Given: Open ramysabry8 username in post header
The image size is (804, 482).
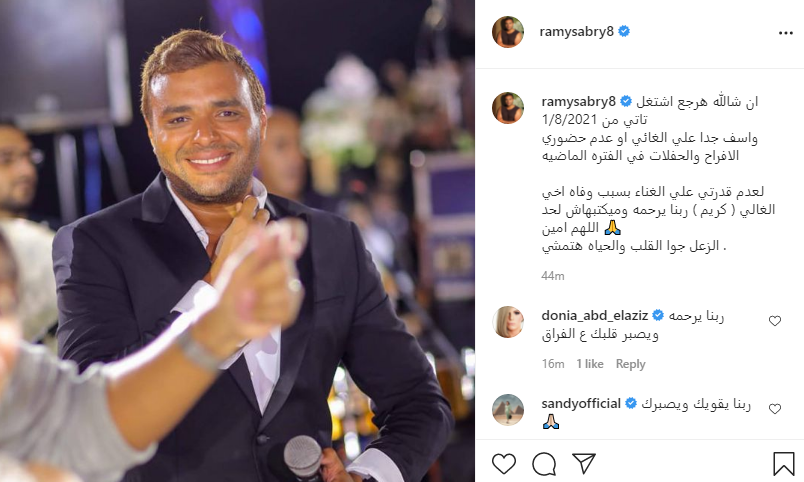Looking at the screenshot, I should pyautogui.click(x=576, y=32).
